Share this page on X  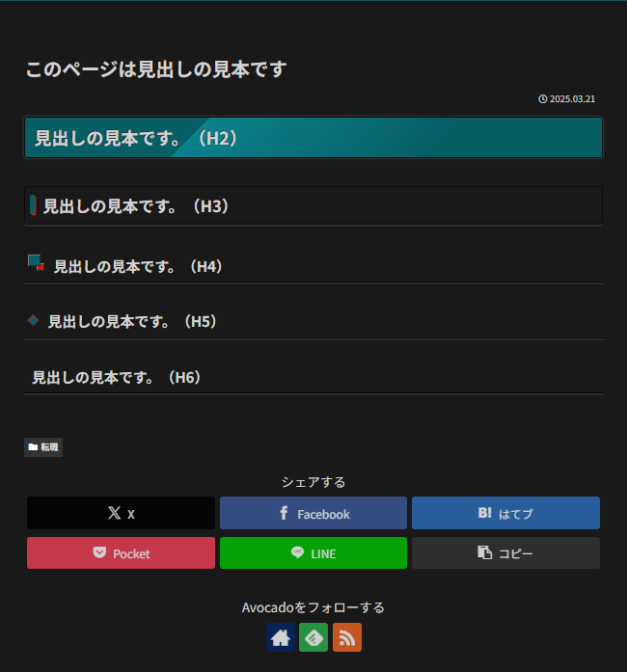(121, 513)
